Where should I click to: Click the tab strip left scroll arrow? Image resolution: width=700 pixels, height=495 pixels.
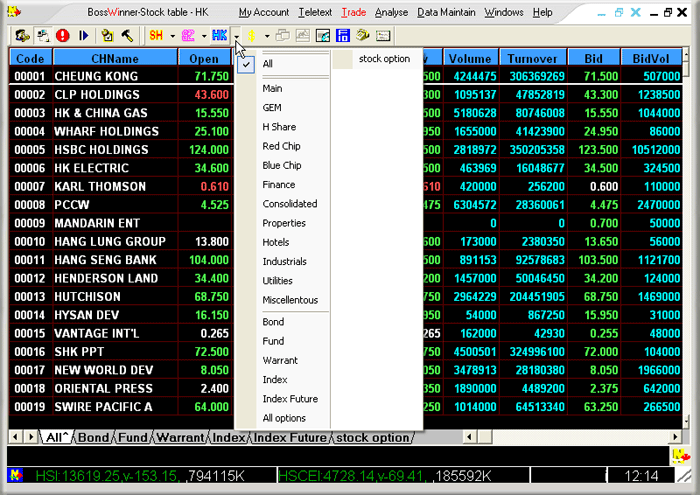click(x=15, y=437)
